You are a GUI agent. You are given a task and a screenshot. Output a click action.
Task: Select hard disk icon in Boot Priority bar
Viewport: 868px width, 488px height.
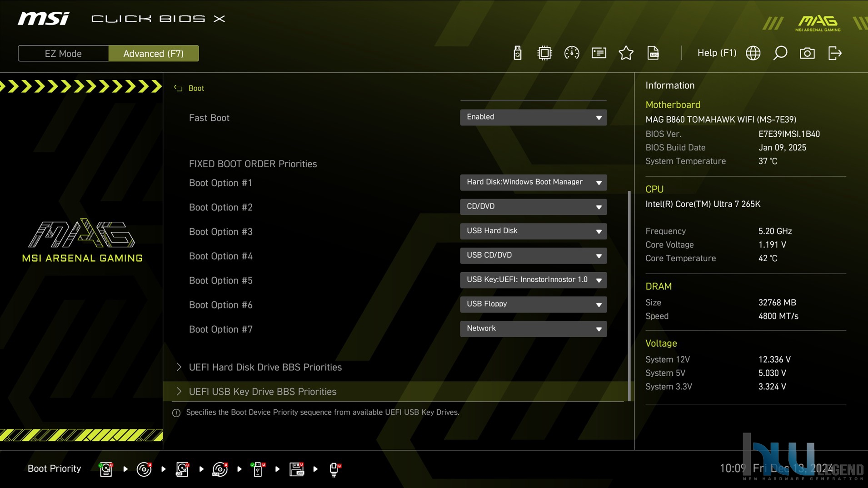coord(106,469)
